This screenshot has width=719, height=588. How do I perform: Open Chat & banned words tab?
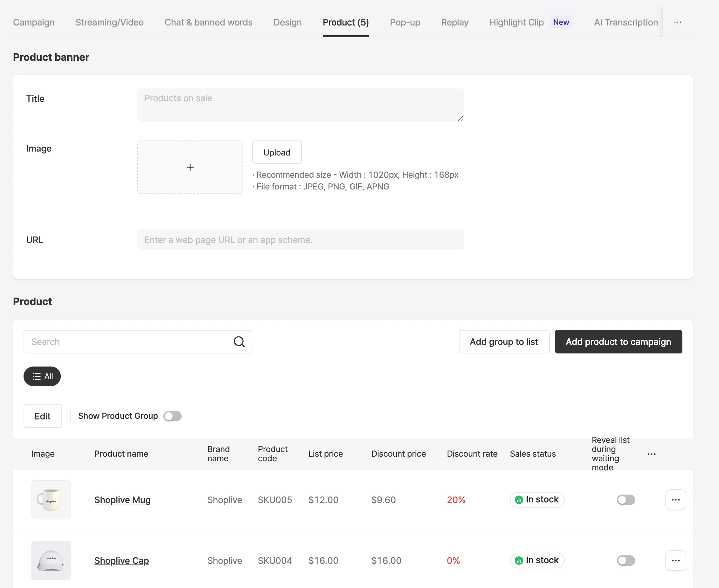209,22
